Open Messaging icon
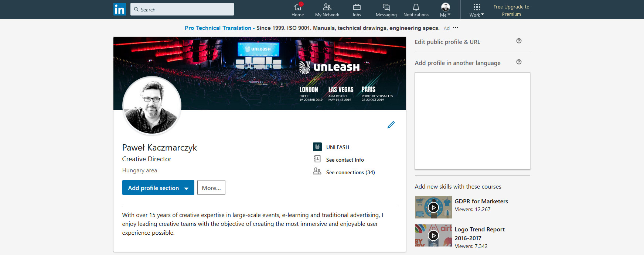The height and width of the screenshot is (255, 644). (x=386, y=10)
